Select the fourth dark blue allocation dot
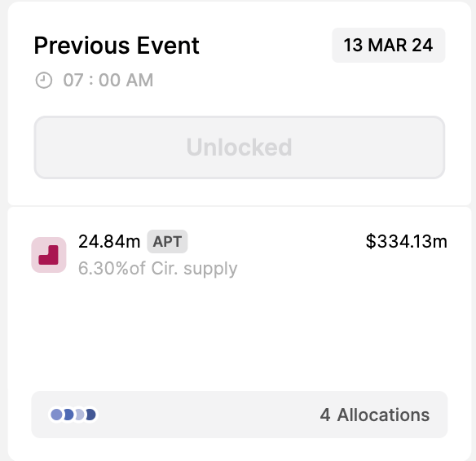The width and height of the screenshot is (476, 461). click(90, 415)
